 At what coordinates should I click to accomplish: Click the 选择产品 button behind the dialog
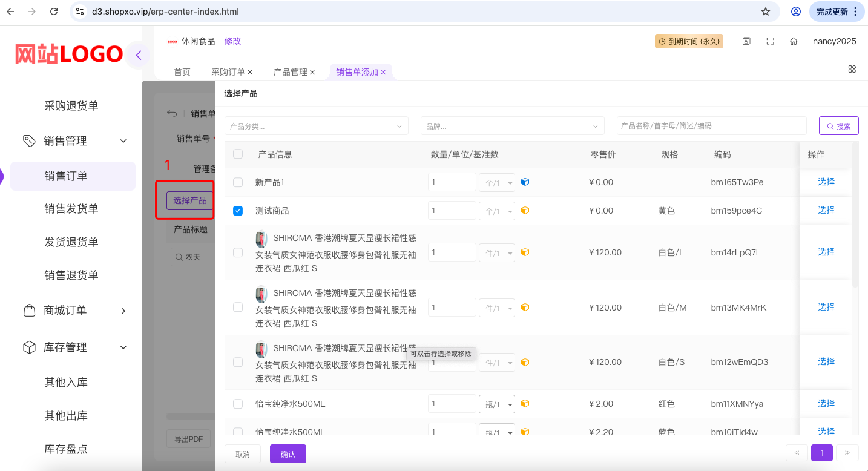coord(190,200)
